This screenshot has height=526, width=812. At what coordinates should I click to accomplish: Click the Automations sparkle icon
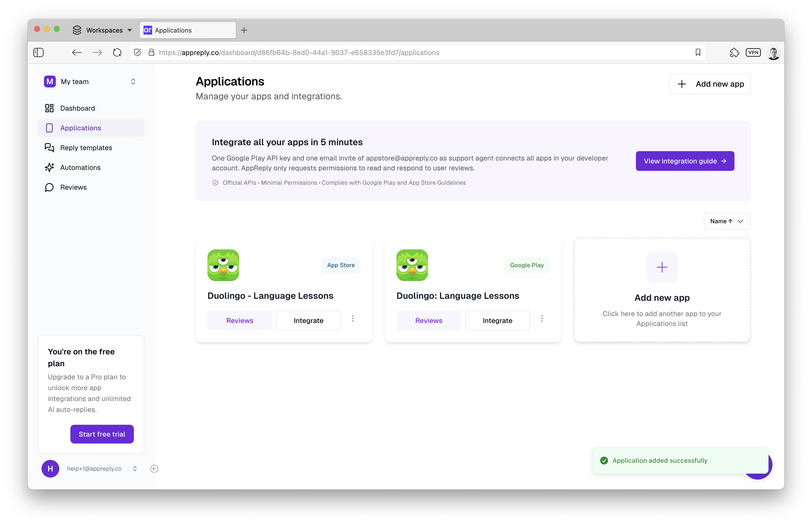[x=49, y=167]
